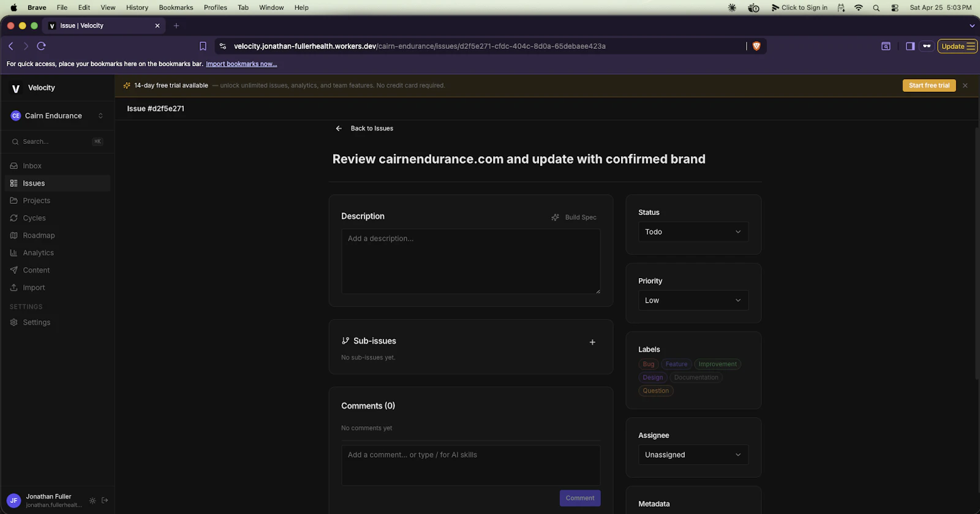
Task: Open the Edit menu
Action: pyautogui.click(x=84, y=7)
